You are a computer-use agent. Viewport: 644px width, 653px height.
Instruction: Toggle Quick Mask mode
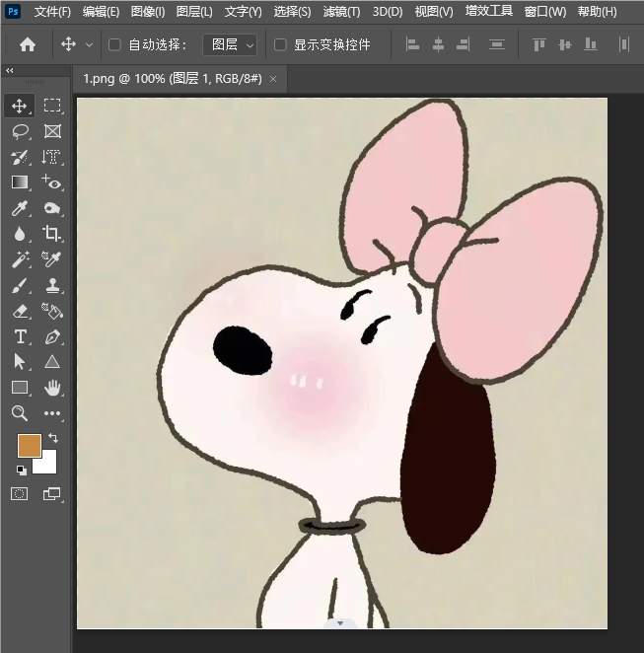[x=19, y=494]
